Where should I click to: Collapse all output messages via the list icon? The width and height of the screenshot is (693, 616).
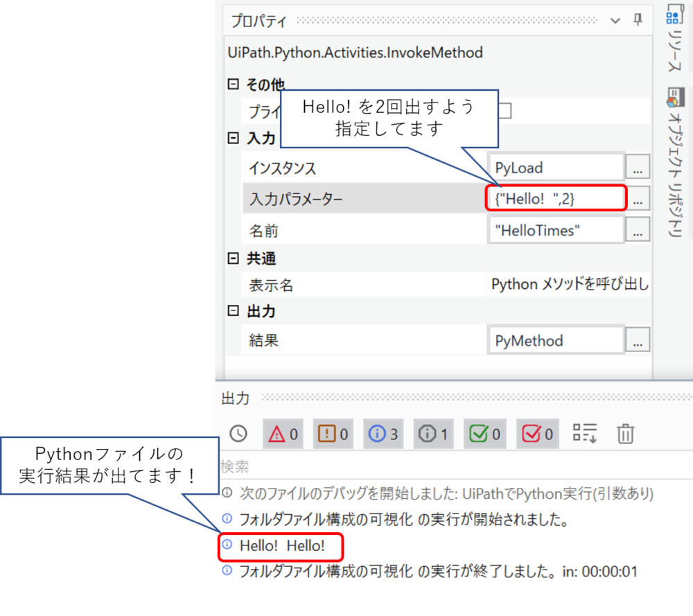coord(584,433)
